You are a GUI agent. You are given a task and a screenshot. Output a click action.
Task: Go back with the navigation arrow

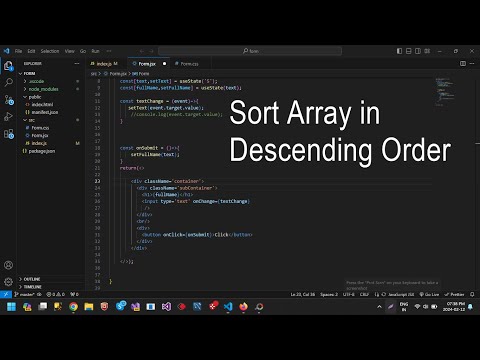[142, 51]
